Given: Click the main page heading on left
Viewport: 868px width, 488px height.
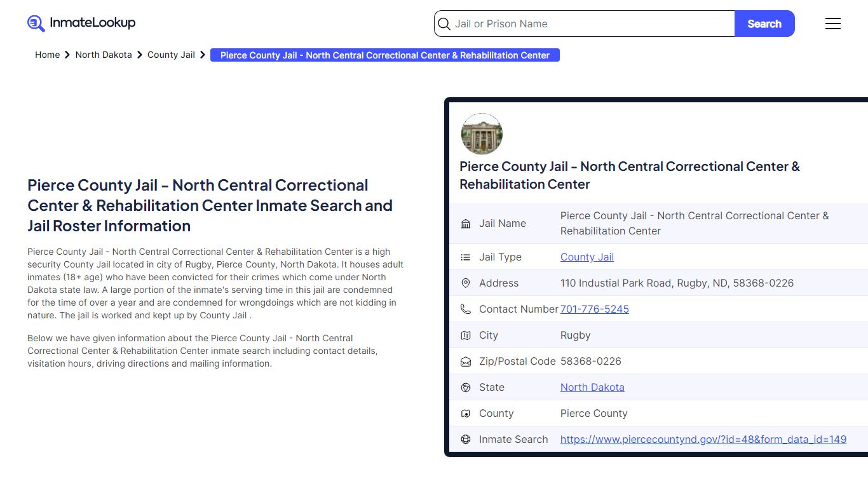Looking at the screenshot, I should click(x=210, y=206).
